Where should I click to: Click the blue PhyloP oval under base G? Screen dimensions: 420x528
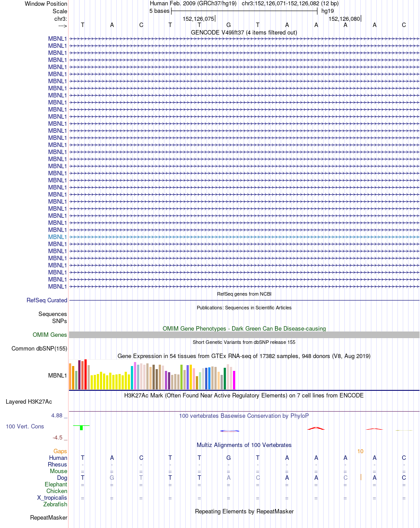tap(229, 431)
